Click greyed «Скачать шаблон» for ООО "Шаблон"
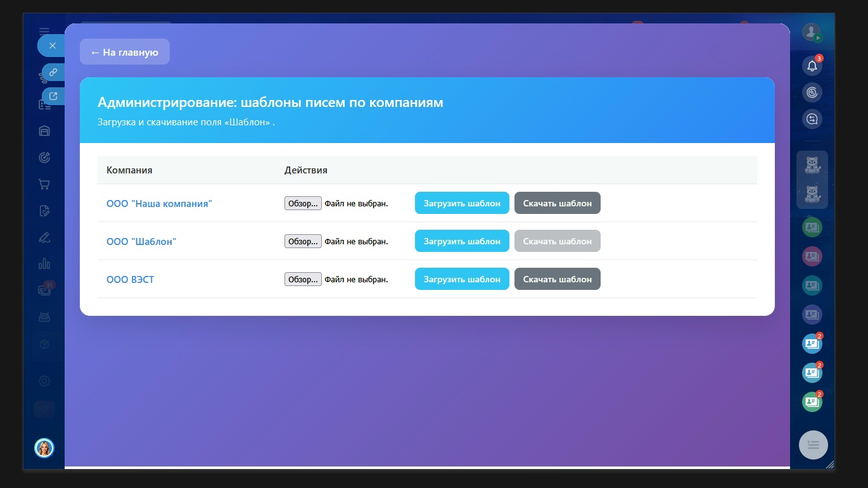The width and height of the screenshot is (868, 488). tap(558, 241)
